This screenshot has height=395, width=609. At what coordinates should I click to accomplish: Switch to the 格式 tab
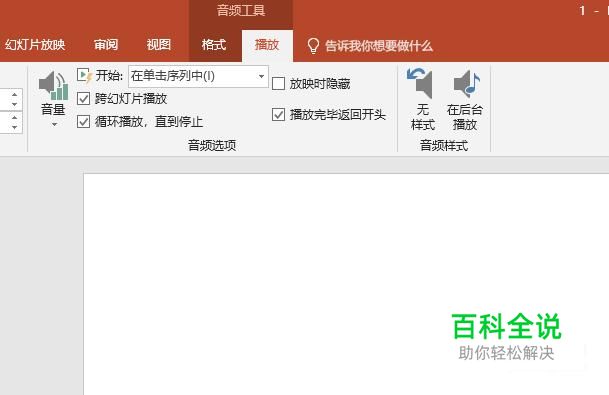coord(214,45)
